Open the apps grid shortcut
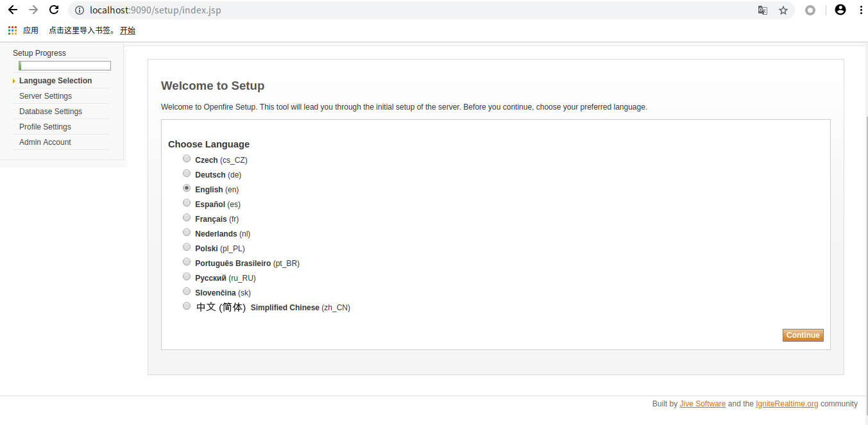 [13, 30]
